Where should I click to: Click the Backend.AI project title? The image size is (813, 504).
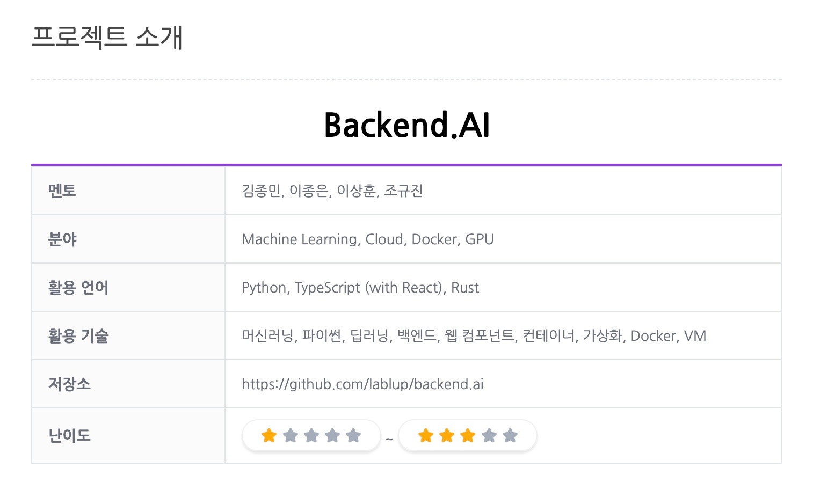[x=406, y=125]
